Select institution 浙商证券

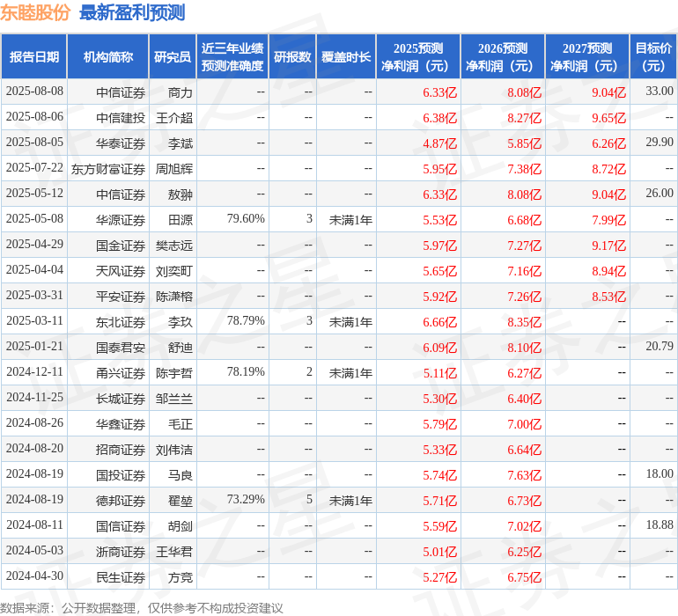pyautogui.click(x=121, y=552)
